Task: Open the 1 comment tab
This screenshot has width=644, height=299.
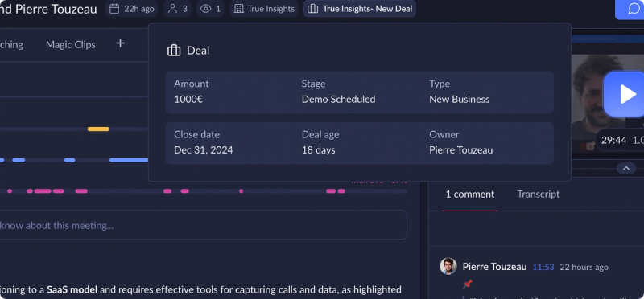Action: (470, 194)
